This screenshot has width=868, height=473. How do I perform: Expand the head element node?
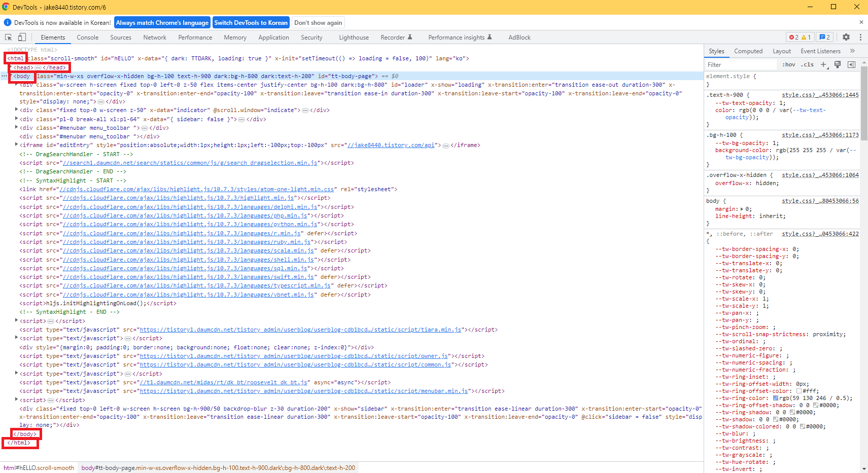click(x=11, y=67)
